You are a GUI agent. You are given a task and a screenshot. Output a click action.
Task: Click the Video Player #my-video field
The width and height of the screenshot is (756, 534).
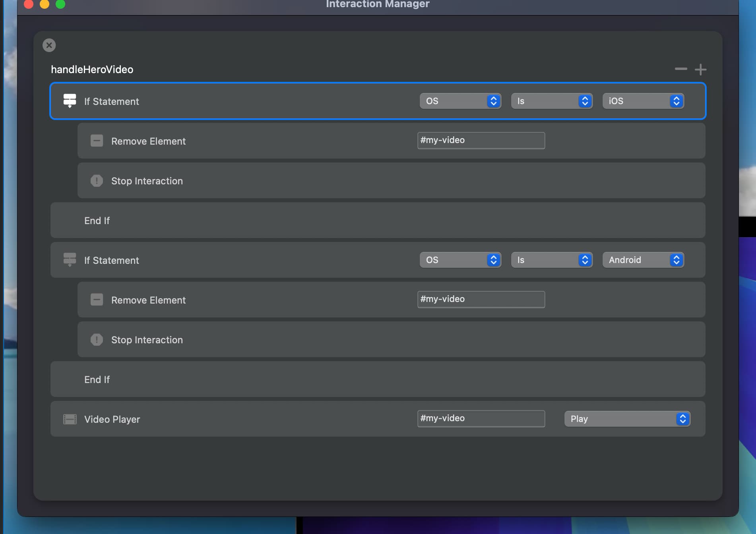point(481,419)
